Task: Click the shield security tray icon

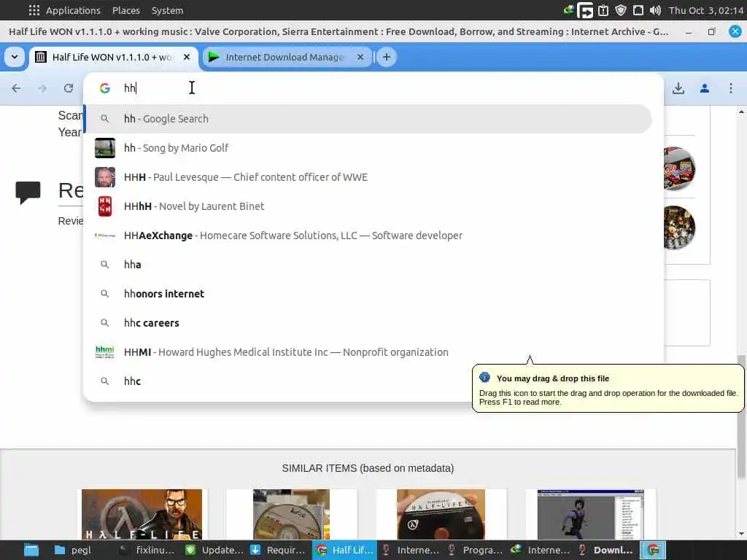Action: click(620, 10)
